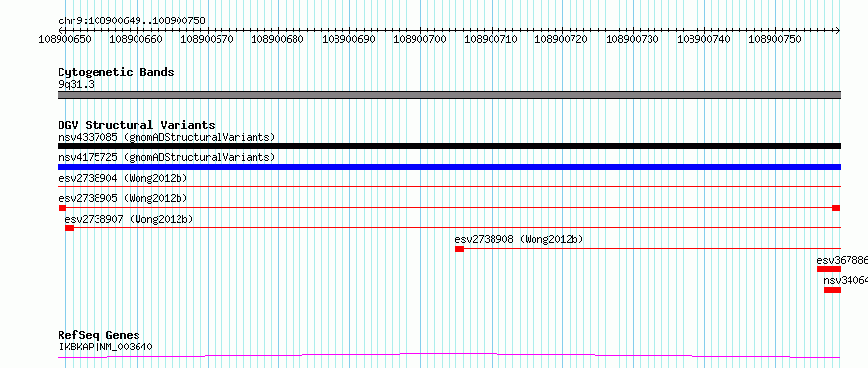Click the gray 9q31.3 cytogenetic band bar

click(x=449, y=95)
